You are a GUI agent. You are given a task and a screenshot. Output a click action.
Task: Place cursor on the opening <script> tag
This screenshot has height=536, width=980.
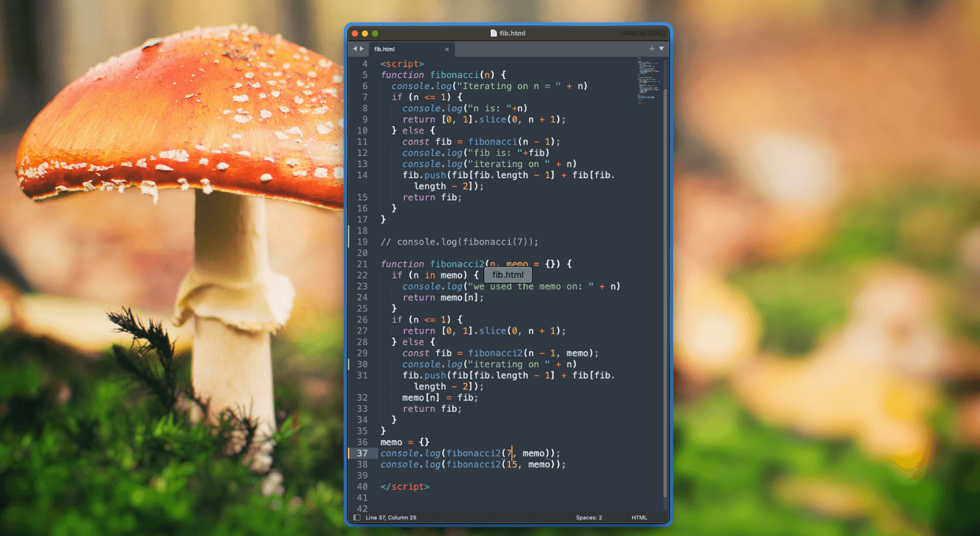pos(402,64)
